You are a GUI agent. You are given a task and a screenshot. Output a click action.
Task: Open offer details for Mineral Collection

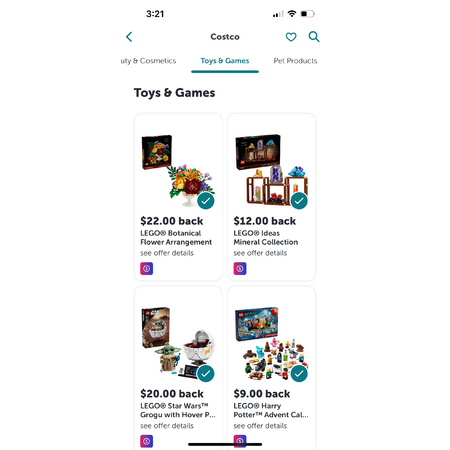pyautogui.click(x=260, y=253)
